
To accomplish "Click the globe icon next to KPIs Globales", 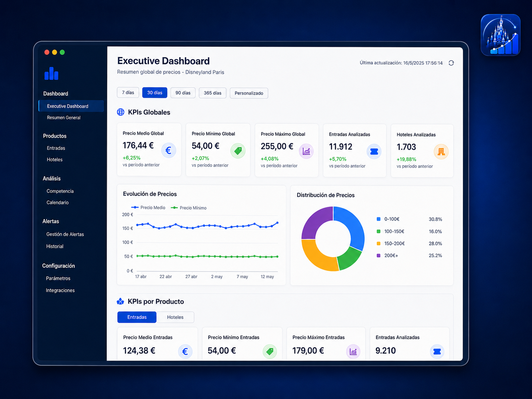I will click(x=121, y=112).
